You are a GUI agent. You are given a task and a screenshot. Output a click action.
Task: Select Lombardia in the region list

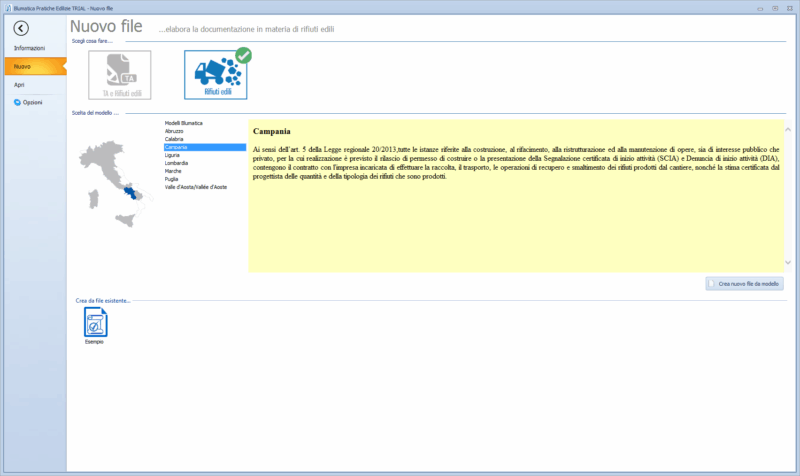point(177,163)
